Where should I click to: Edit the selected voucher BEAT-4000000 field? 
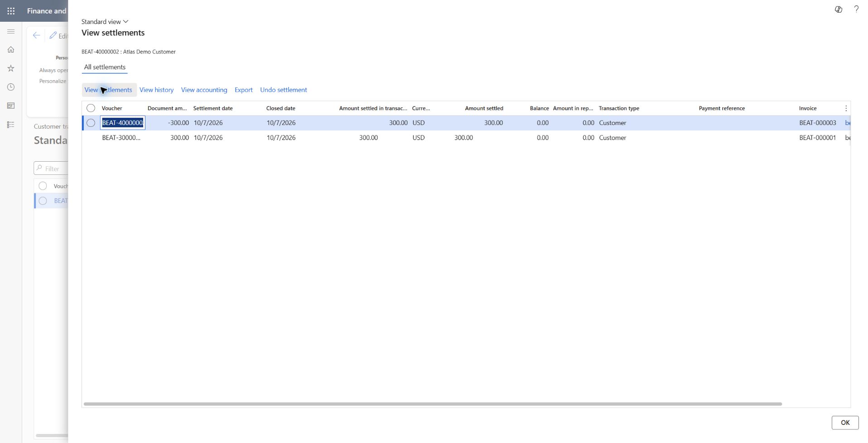click(123, 123)
